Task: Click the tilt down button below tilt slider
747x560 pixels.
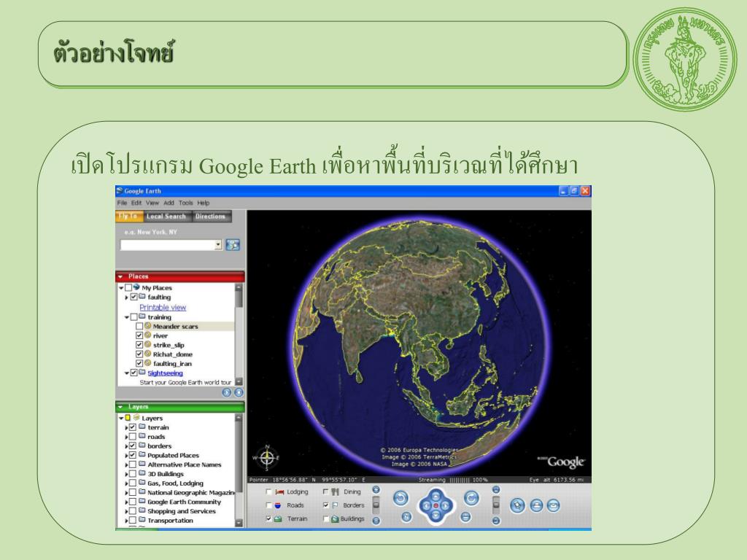Action: pos(496,521)
